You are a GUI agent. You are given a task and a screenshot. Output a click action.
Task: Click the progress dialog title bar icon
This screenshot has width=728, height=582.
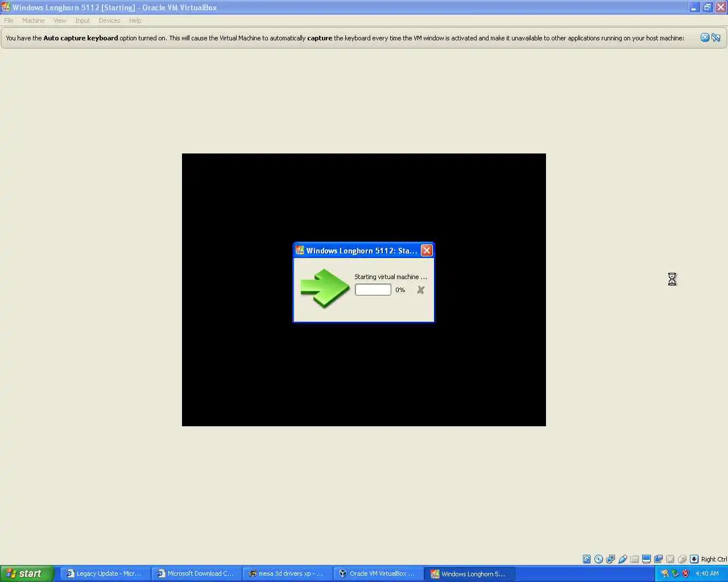(x=300, y=251)
